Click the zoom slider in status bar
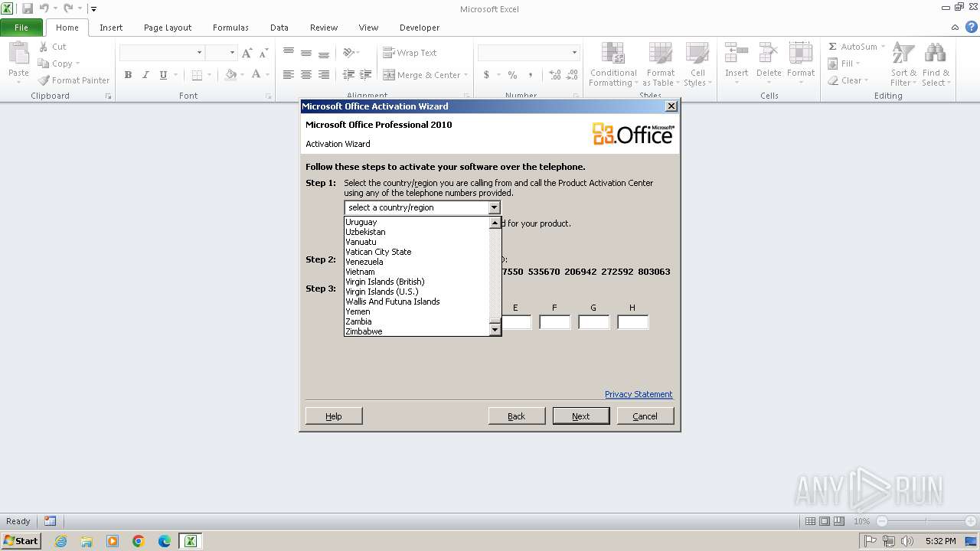Screen dimensions: 980x551 click(926, 521)
